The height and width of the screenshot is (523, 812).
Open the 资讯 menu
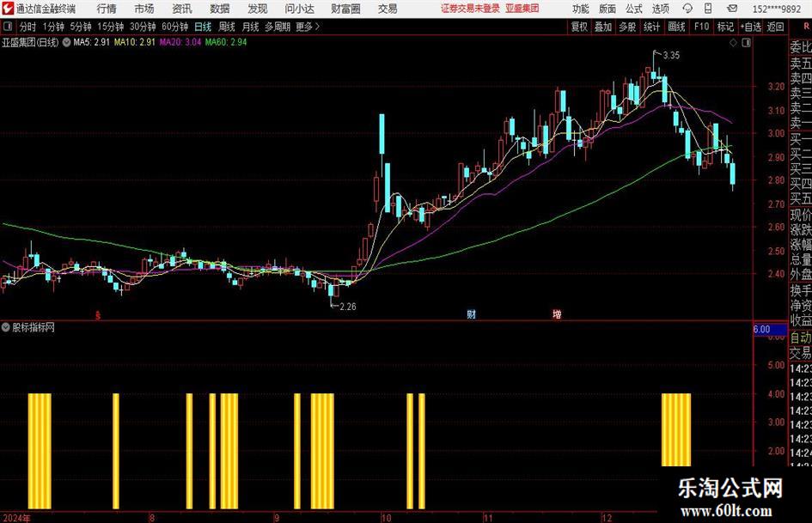click(x=182, y=9)
